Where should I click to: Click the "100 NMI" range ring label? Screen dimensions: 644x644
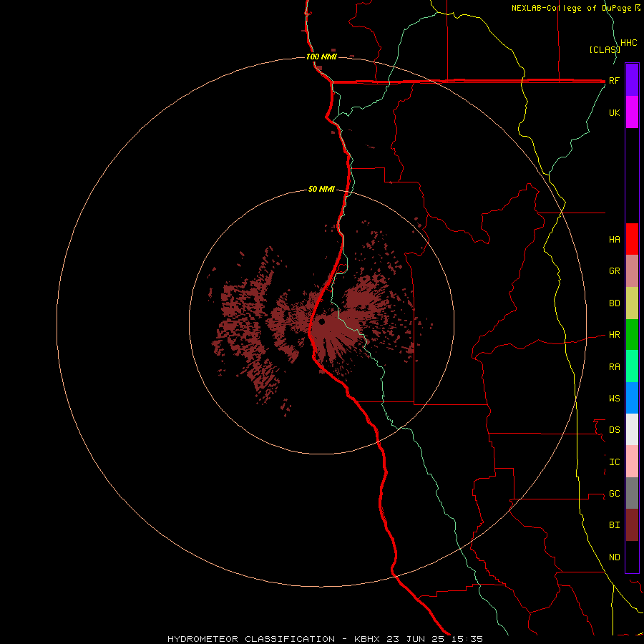click(x=321, y=57)
